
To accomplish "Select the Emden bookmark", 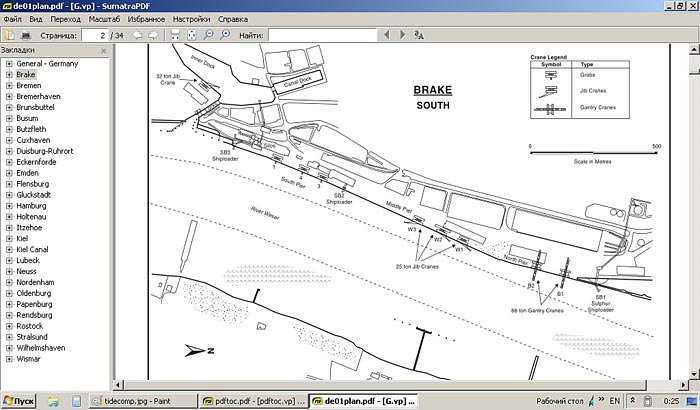I will point(28,173).
